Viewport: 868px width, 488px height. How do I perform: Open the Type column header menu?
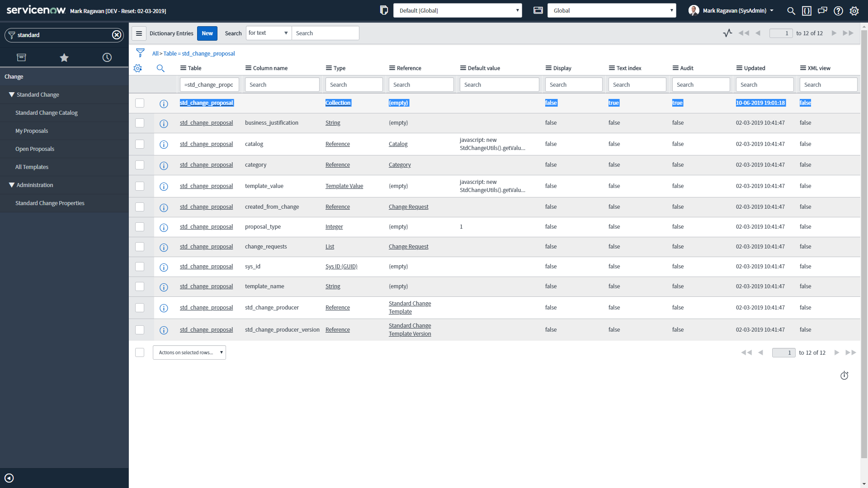pos(329,68)
